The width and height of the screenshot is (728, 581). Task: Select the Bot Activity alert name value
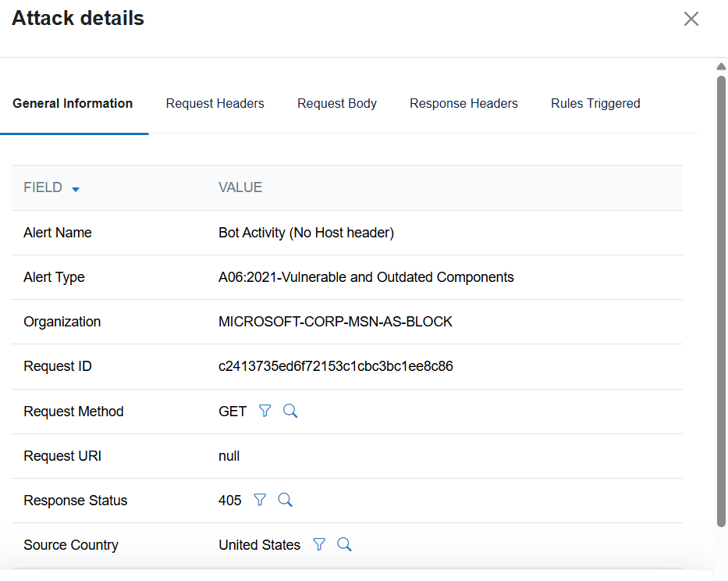click(x=306, y=233)
